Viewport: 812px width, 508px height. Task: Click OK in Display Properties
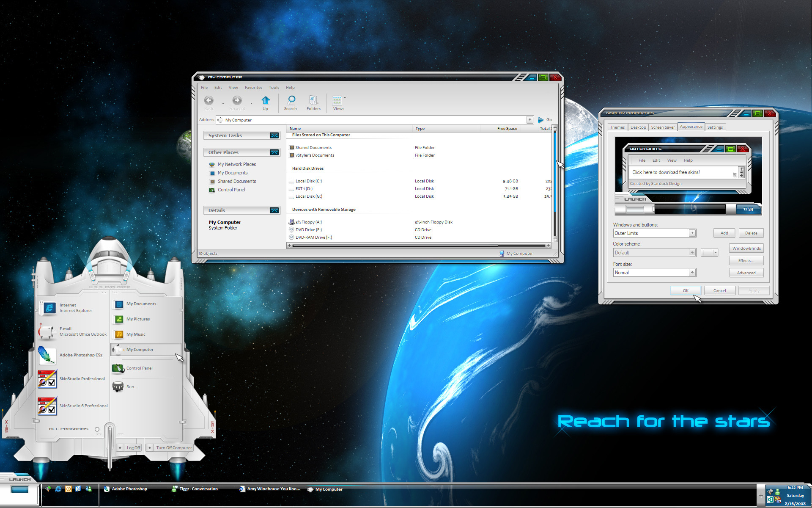click(x=686, y=291)
